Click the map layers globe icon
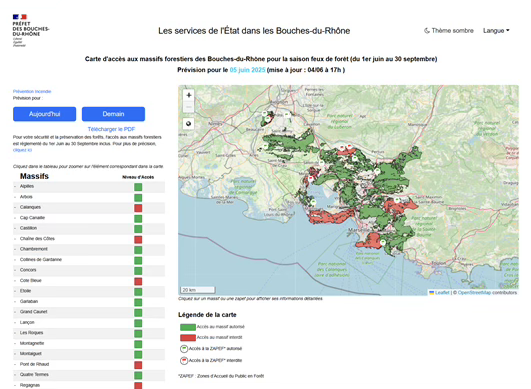The height and width of the screenshot is (389, 531). click(x=189, y=124)
